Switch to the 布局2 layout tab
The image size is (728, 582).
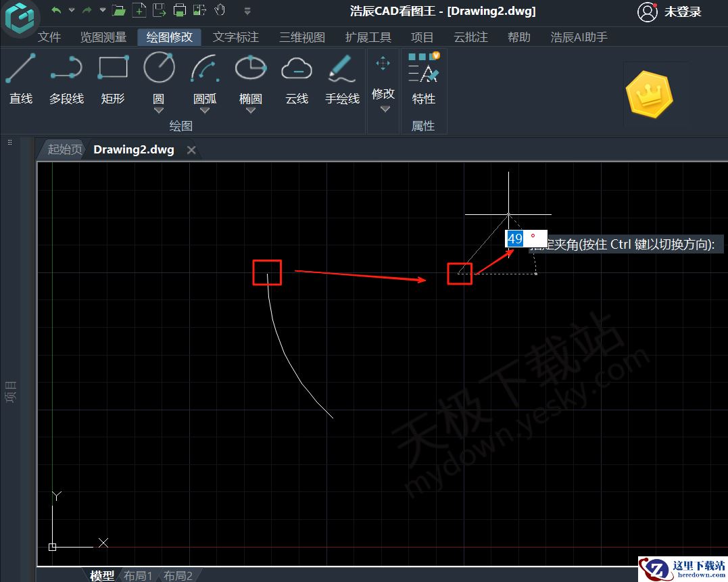(x=178, y=575)
